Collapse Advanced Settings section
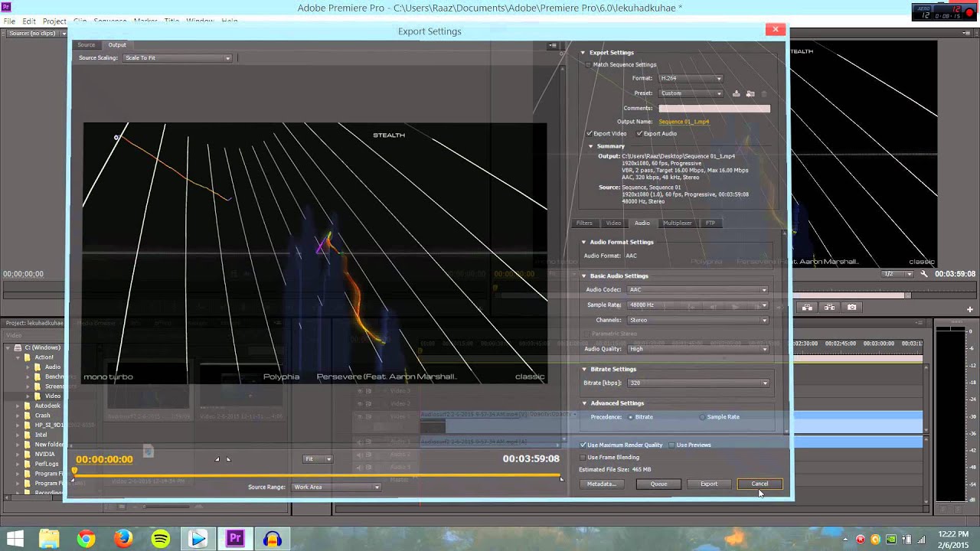This screenshot has width=980, height=551. [584, 403]
